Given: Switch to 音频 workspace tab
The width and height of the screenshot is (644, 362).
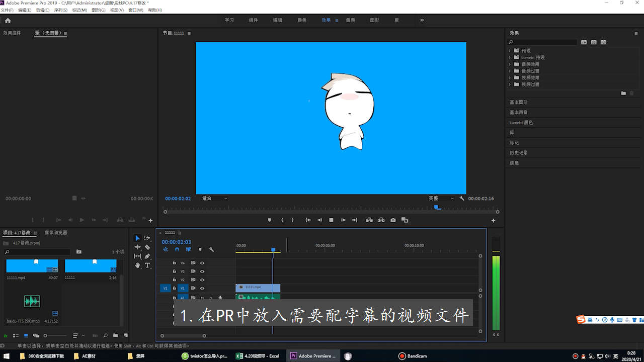Looking at the screenshot, I should click(x=350, y=20).
